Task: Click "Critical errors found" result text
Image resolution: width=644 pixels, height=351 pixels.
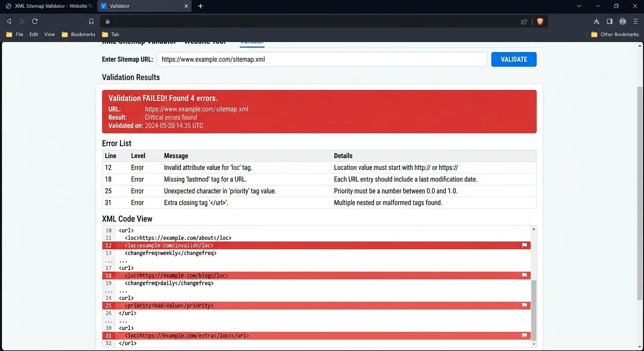Action: point(171,117)
